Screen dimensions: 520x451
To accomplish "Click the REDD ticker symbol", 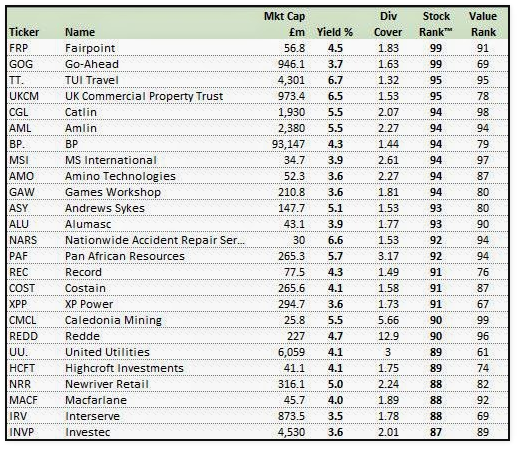I will [x=23, y=336].
